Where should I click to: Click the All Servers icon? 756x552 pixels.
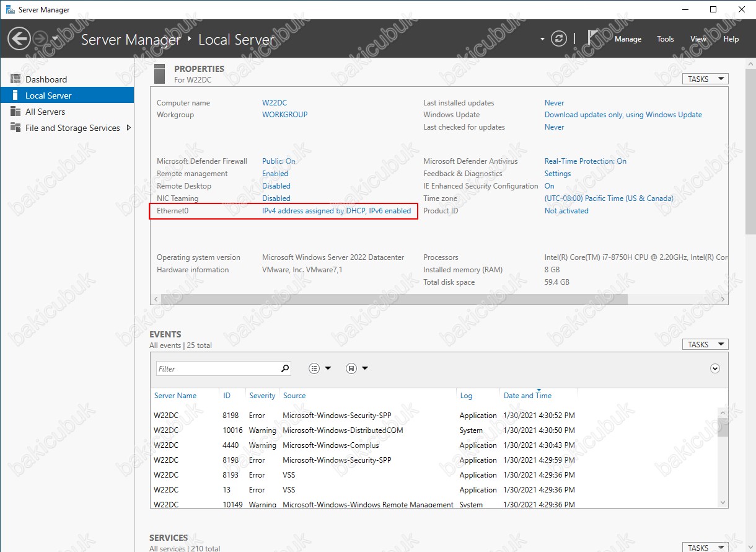click(x=15, y=112)
